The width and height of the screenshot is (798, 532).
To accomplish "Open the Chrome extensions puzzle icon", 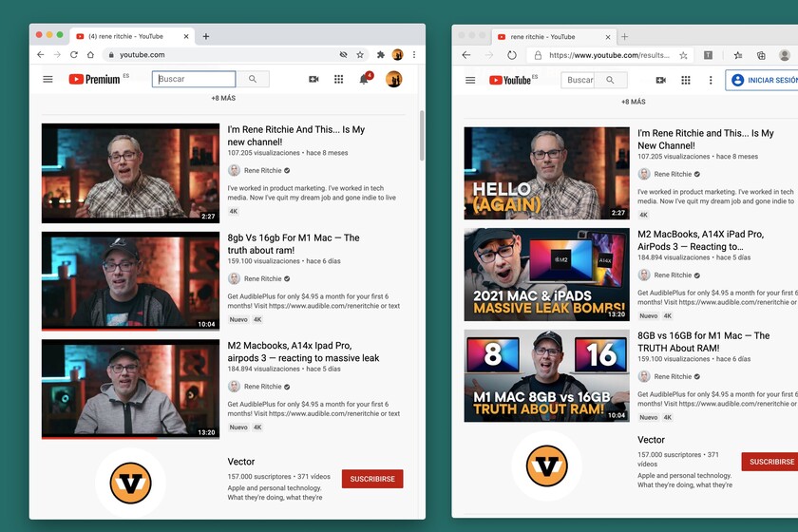I will pyautogui.click(x=380, y=54).
